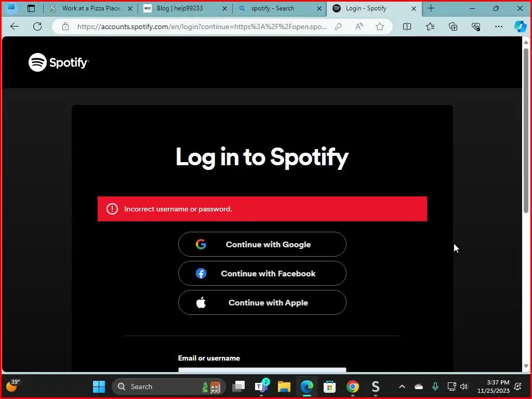532x399 pixels.
Task: Close the Login - Spotify tab
Action: [x=414, y=9]
